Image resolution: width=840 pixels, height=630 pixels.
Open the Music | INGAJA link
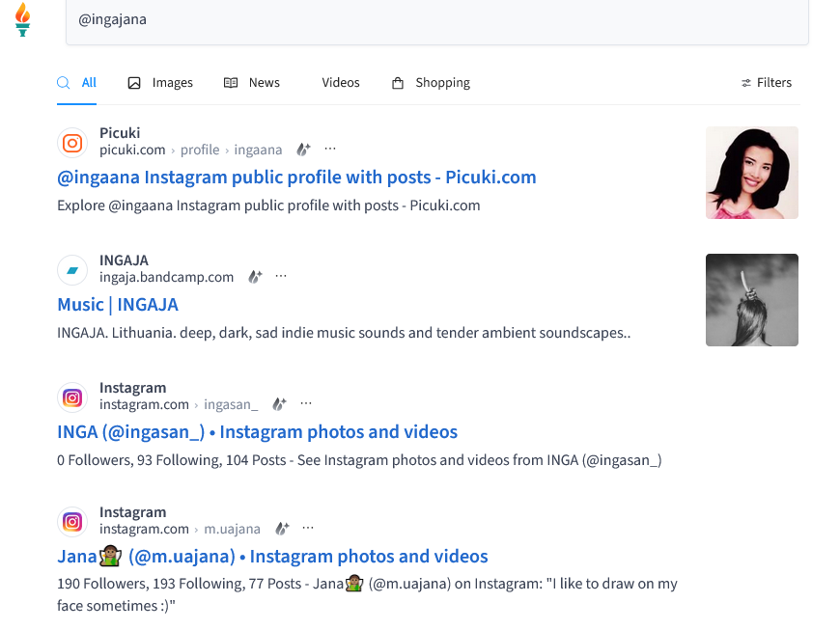point(118,304)
